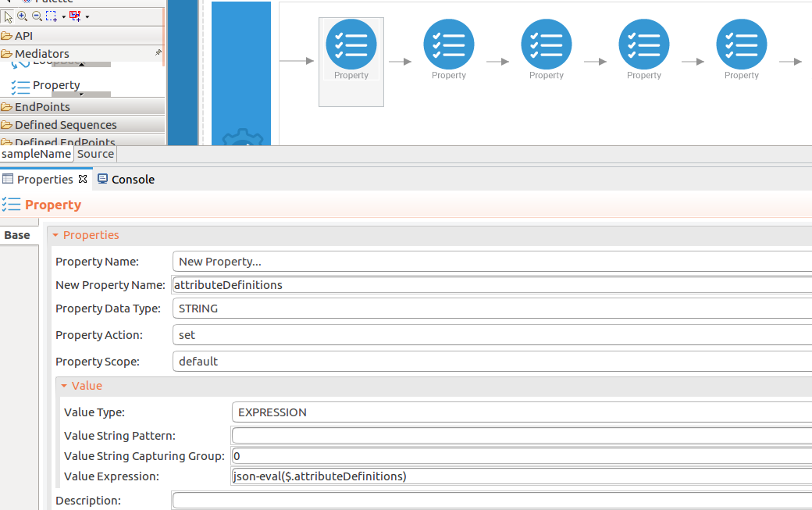Select the third Property mediator on the canvas

(547, 49)
